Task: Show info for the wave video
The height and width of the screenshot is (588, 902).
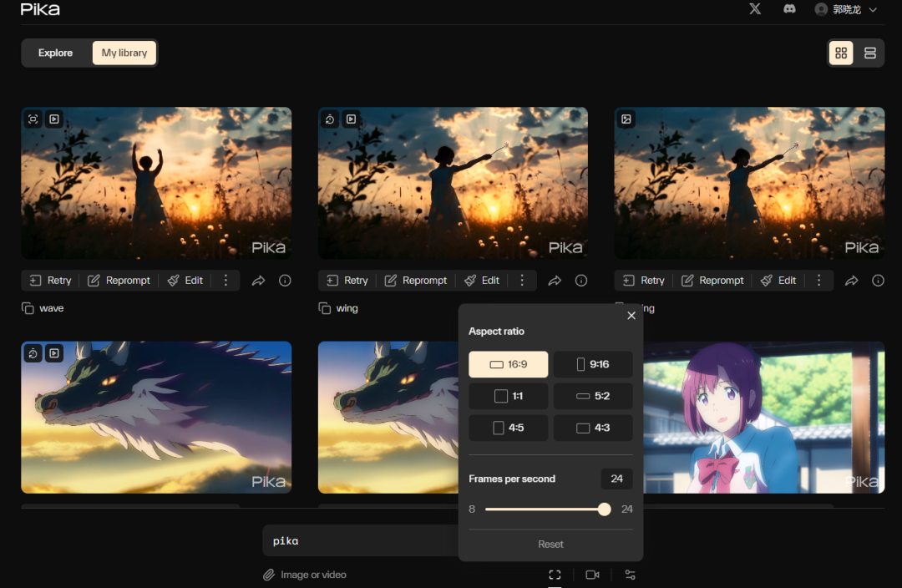Action: (285, 281)
